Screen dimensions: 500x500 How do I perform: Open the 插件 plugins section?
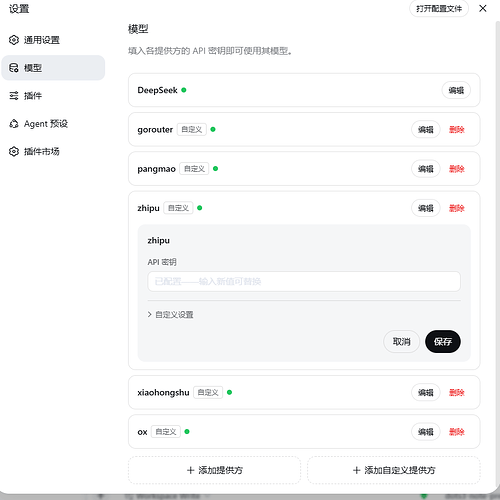tap(53, 96)
